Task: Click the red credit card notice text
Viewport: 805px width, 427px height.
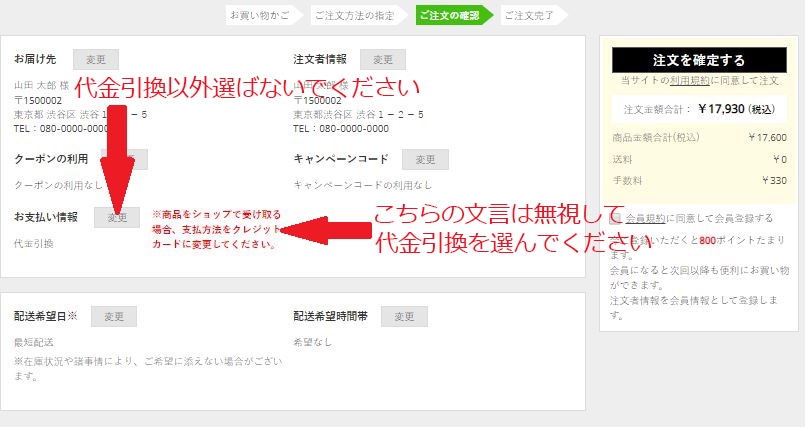Action: tap(217, 229)
